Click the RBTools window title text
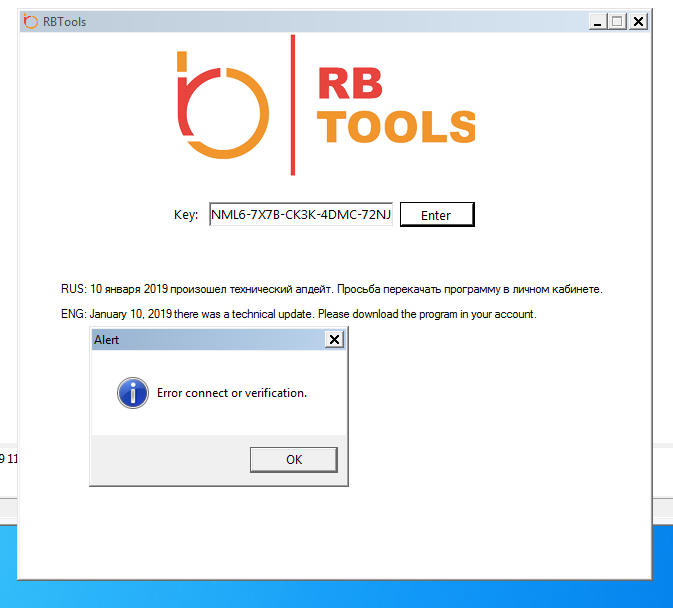 click(64, 21)
